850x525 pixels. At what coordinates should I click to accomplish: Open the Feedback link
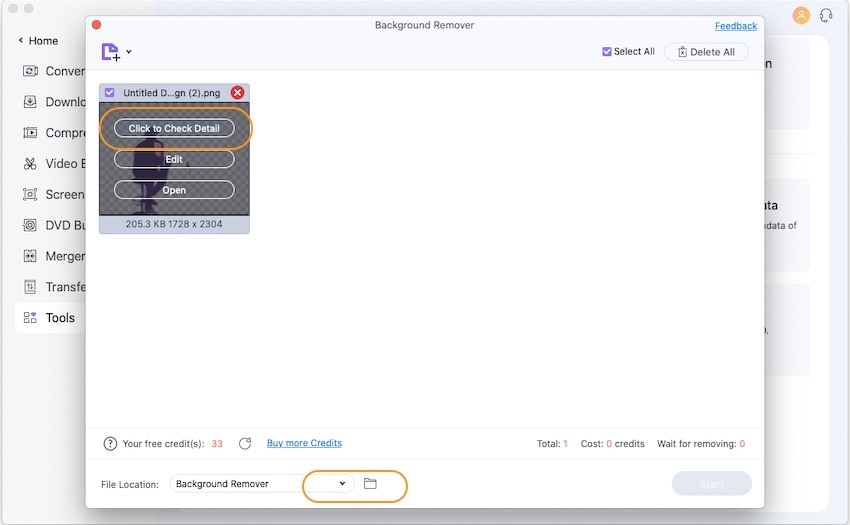click(x=736, y=25)
